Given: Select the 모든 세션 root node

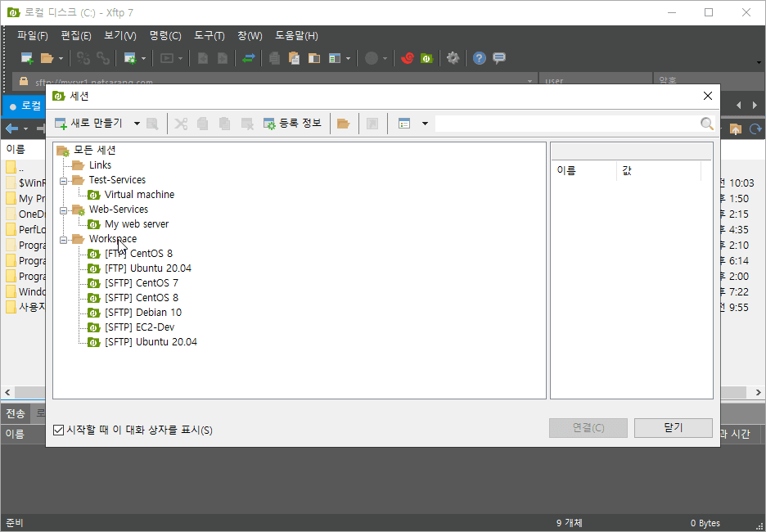Looking at the screenshot, I should click(95, 150).
